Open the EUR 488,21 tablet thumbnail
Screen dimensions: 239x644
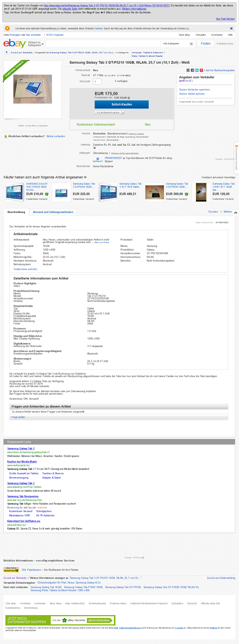tap(108, 192)
